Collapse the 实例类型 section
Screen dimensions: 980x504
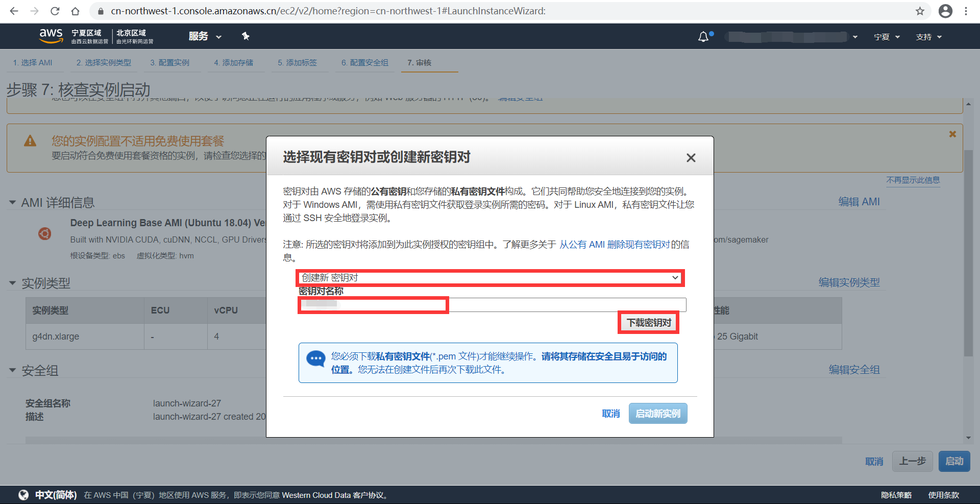[x=12, y=283]
